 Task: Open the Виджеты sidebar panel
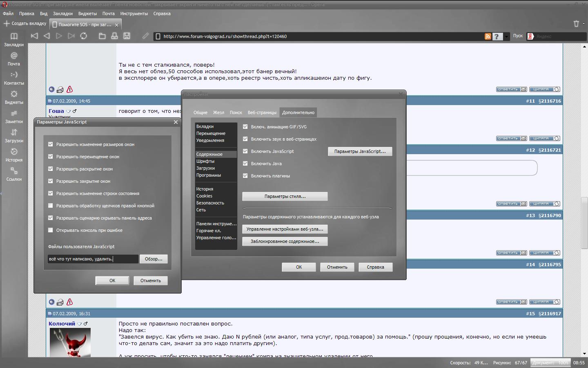click(14, 97)
